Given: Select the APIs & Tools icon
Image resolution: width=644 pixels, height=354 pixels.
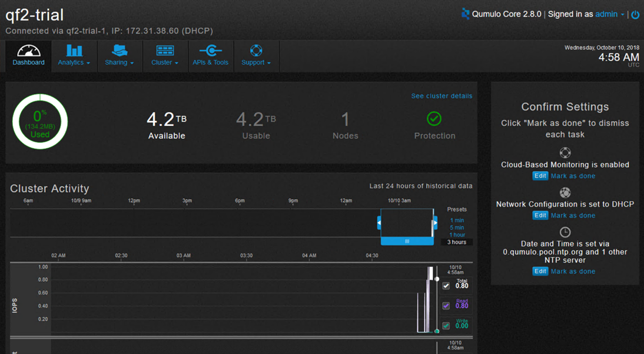Looking at the screenshot, I should click(210, 50).
